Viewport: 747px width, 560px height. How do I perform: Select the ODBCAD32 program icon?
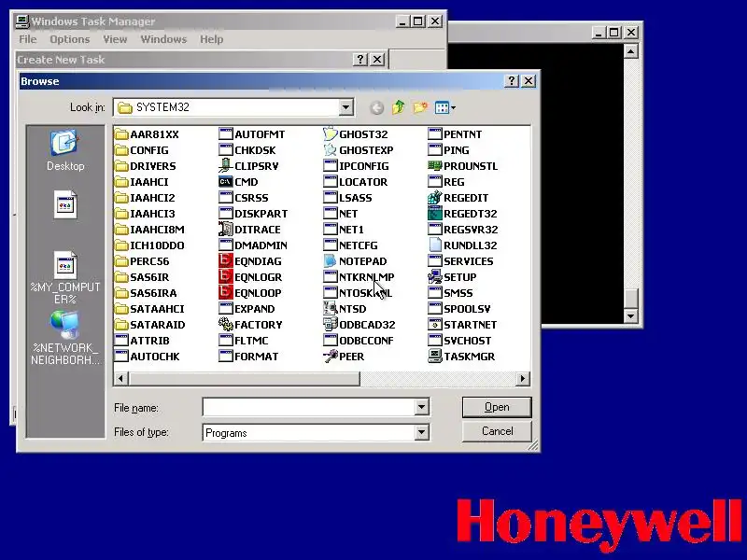click(x=330, y=324)
